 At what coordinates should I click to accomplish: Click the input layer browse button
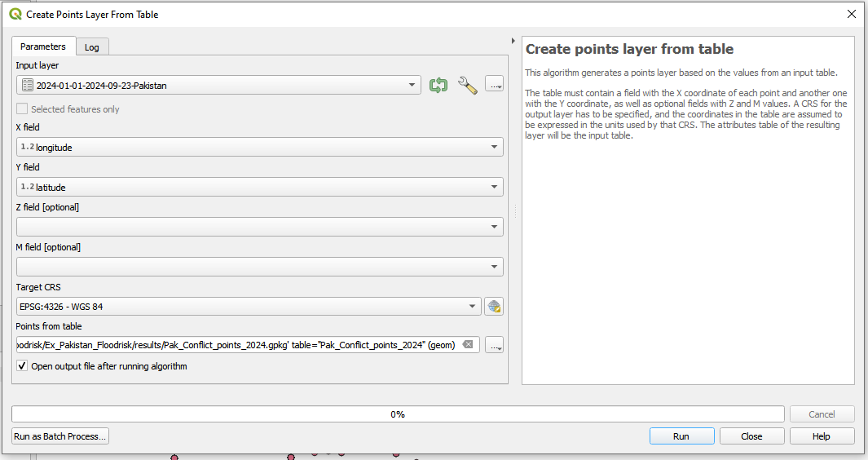(x=494, y=85)
